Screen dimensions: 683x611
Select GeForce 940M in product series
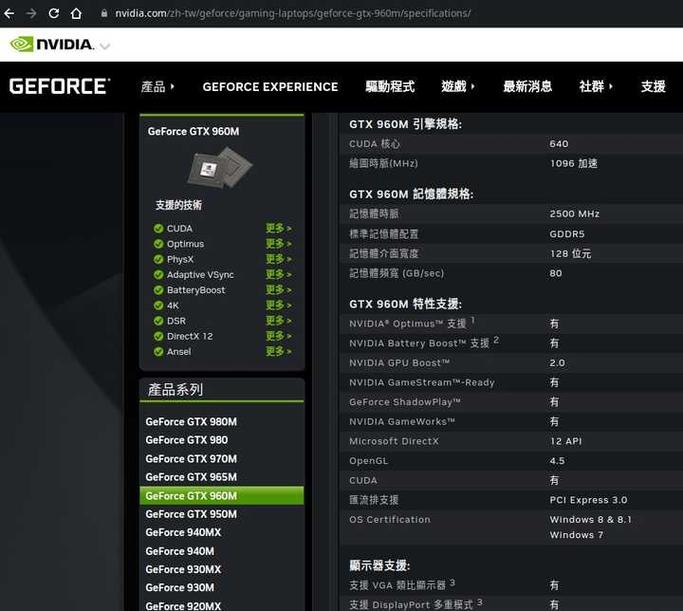pyautogui.click(x=180, y=551)
